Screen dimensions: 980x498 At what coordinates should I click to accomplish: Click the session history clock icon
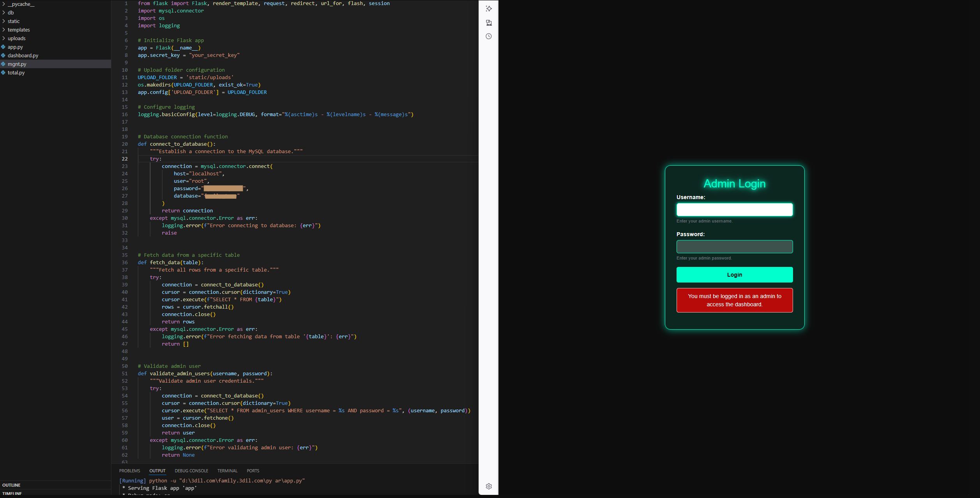pyautogui.click(x=489, y=36)
